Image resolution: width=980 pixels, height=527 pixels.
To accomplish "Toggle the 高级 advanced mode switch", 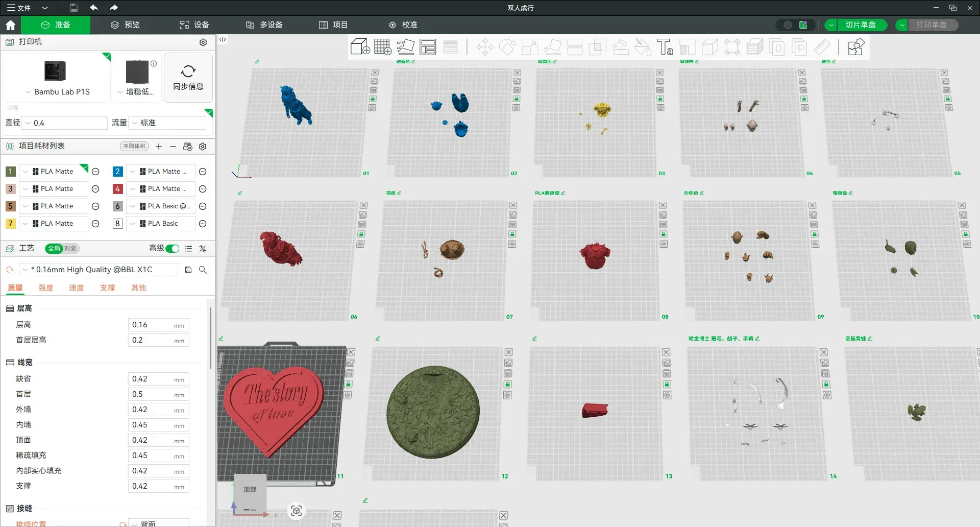I will (x=173, y=249).
